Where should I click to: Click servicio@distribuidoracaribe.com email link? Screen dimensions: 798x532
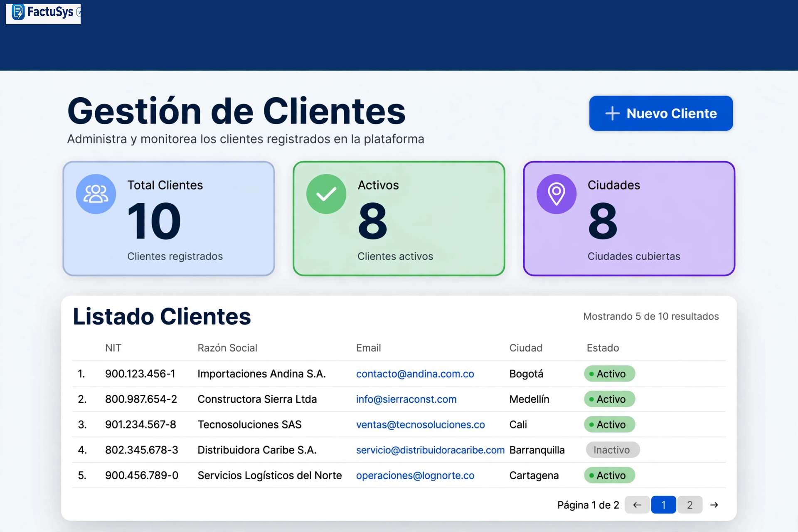tap(430, 450)
